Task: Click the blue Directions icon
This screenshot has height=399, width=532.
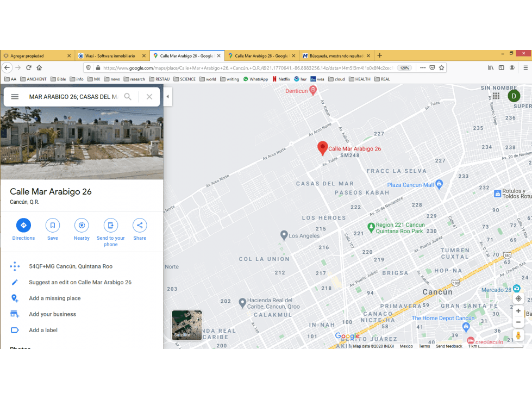Action: [23, 225]
